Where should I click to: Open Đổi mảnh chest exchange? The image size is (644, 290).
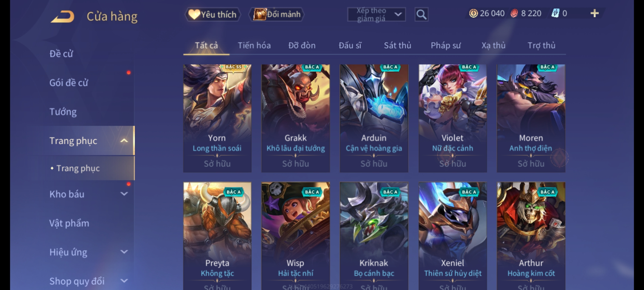pos(277,14)
